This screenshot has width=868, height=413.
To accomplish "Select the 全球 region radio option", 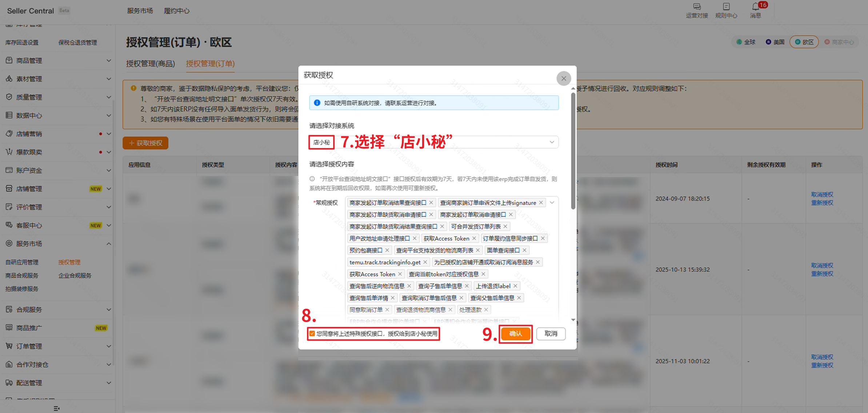I will 746,42.
